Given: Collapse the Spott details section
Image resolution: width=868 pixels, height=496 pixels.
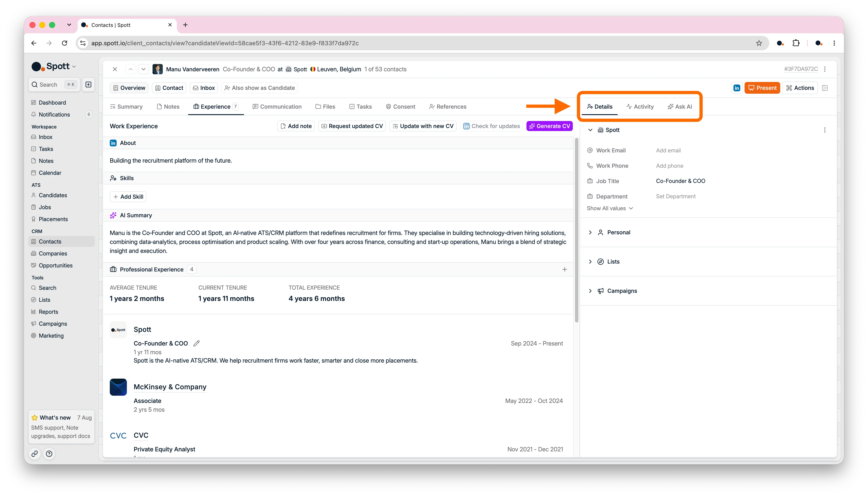Looking at the screenshot, I should click(590, 130).
